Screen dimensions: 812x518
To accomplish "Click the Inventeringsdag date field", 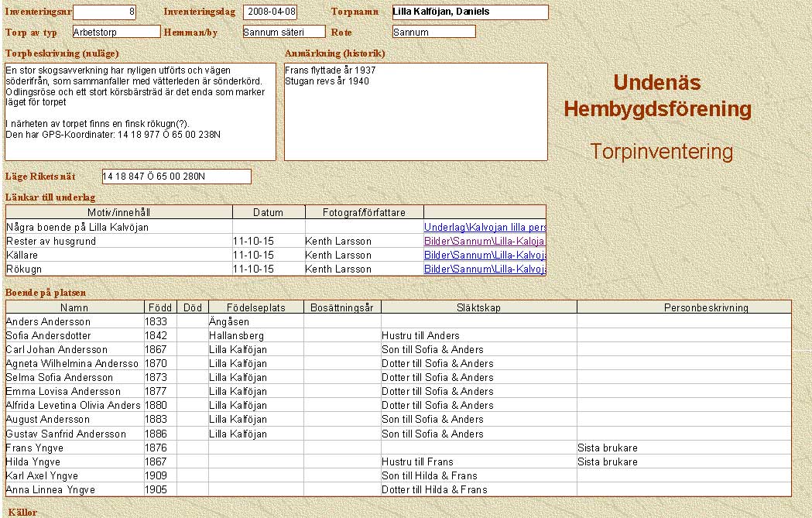I will (269, 12).
